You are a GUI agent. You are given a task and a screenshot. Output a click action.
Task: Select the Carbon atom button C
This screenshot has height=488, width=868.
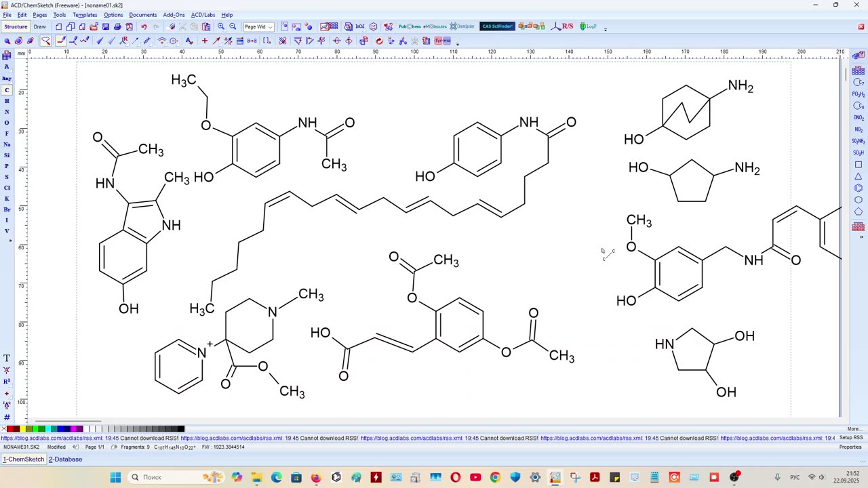(7, 90)
